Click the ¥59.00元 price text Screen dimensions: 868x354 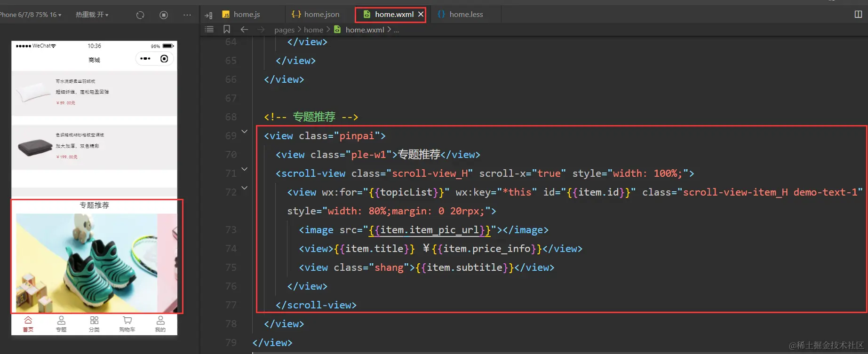[x=66, y=103]
